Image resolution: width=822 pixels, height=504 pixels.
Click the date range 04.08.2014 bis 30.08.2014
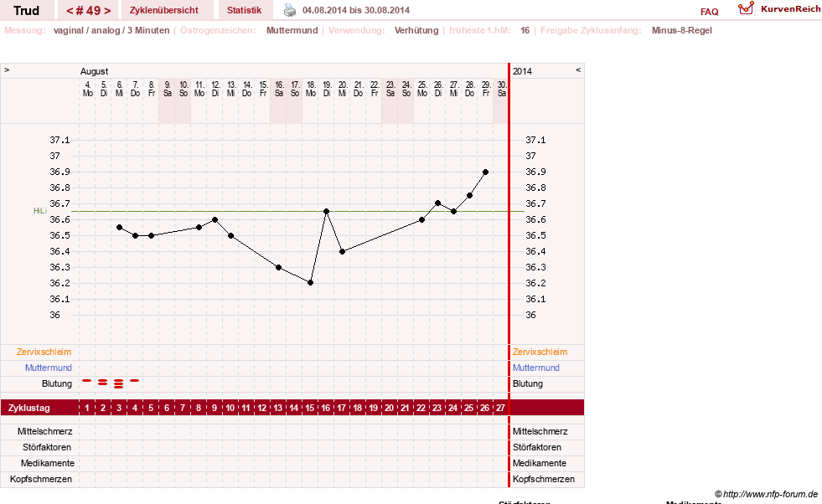tap(356, 10)
